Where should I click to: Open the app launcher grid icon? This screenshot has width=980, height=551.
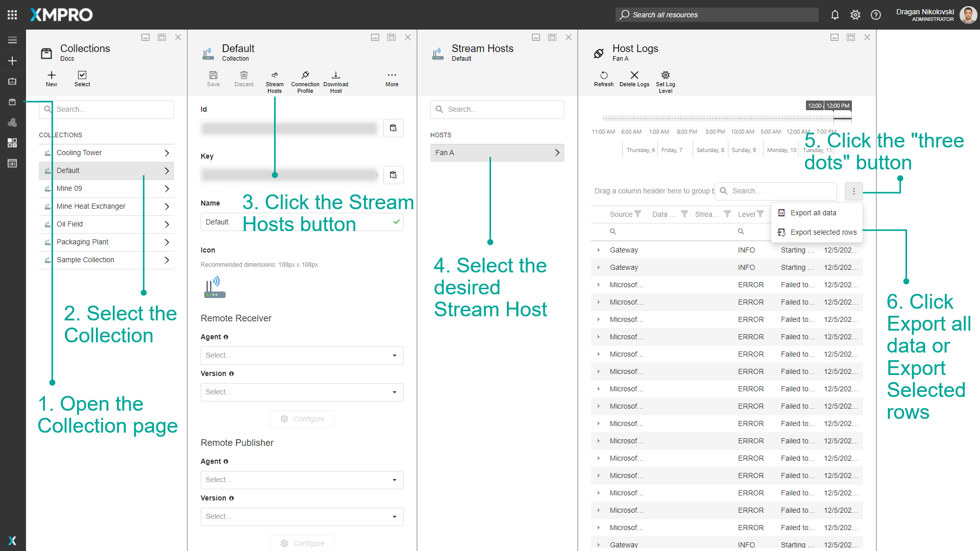click(x=12, y=15)
